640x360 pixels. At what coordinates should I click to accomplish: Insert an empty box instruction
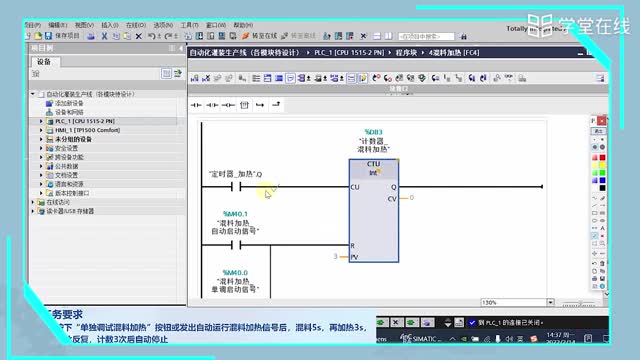pyautogui.click(x=244, y=105)
